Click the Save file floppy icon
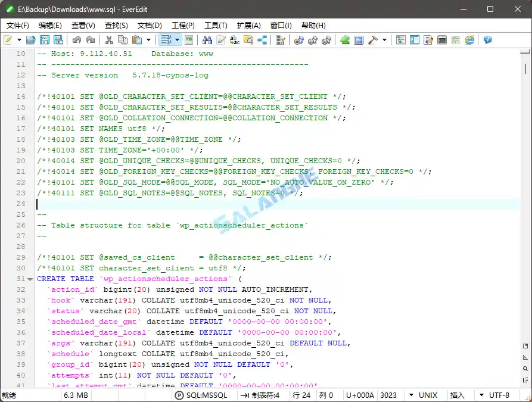The width and height of the screenshot is (532, 402). [45, 40]
